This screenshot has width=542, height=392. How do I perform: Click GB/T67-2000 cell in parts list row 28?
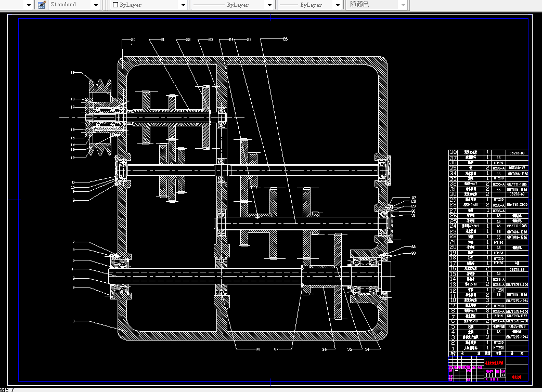[x=517, y=205]
